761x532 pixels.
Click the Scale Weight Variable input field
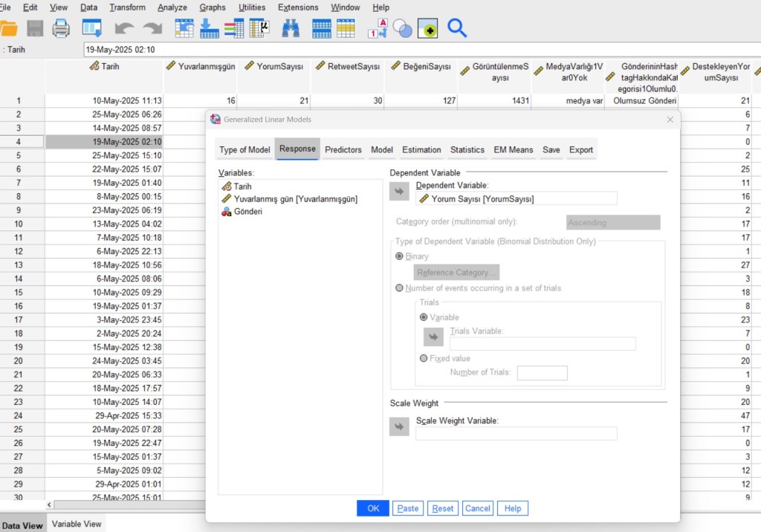516,433
